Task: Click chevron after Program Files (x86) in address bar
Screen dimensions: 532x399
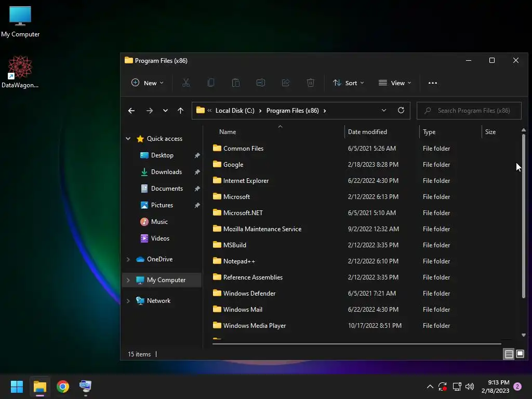Action: 325,111
